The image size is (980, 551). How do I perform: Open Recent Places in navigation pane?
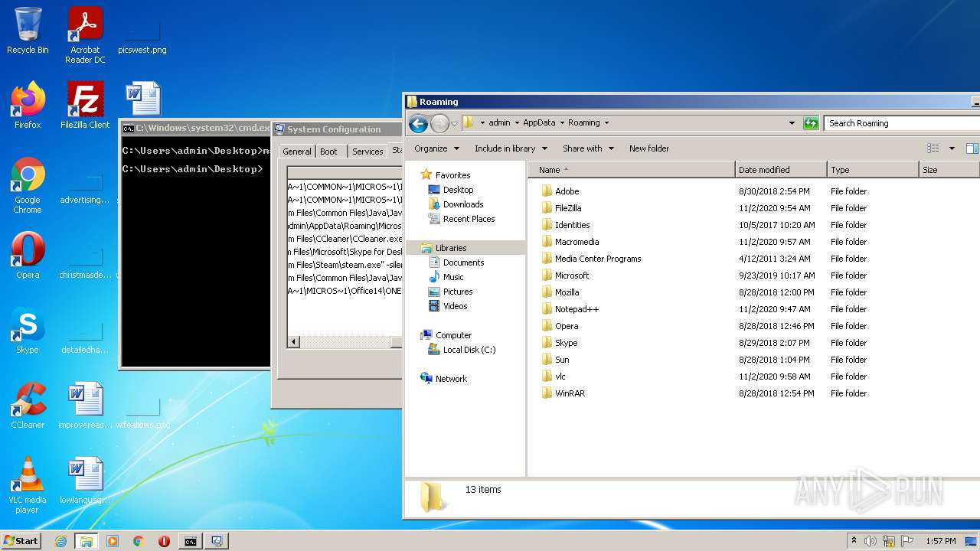(469, 219)
